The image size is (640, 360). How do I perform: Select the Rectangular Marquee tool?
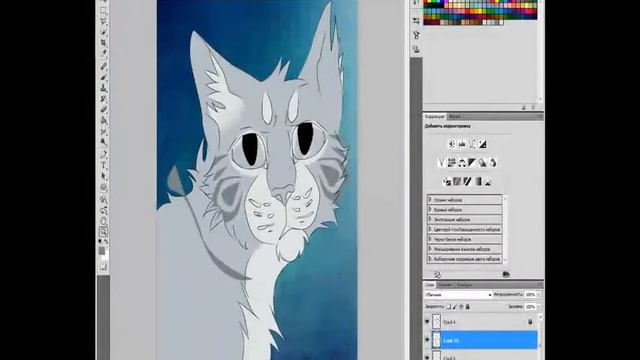pos(104,10)
